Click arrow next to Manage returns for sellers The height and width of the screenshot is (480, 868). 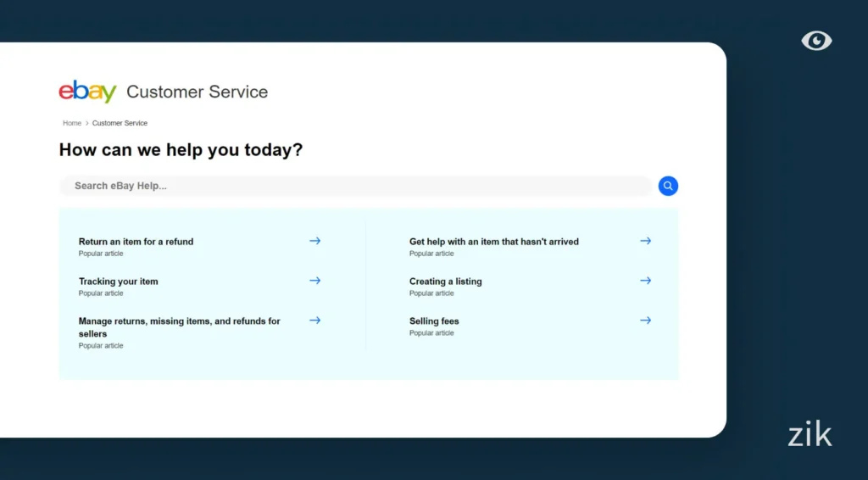(x=314, y=321)
